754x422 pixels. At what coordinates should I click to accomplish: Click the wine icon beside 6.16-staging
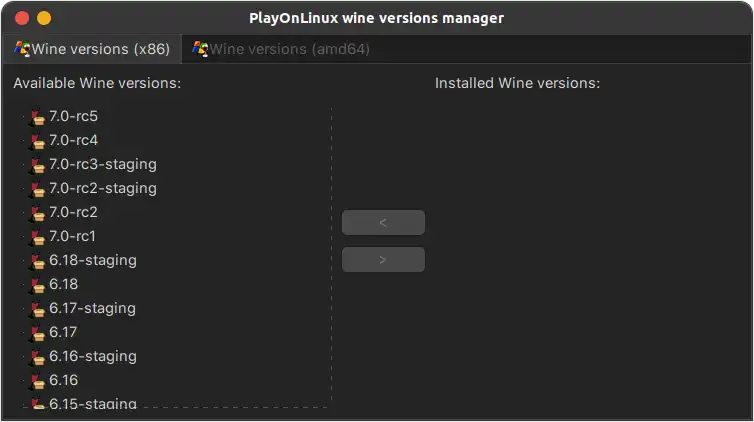tap(37, 358)
